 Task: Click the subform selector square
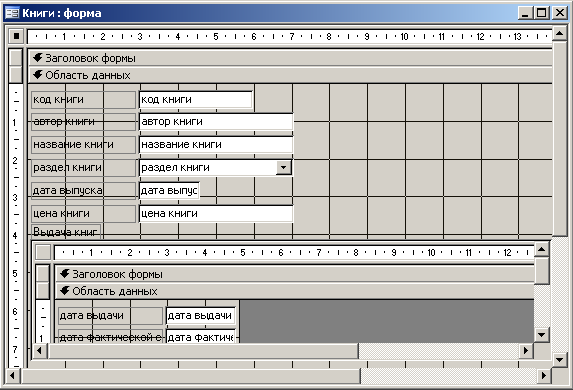pos(43,252)
